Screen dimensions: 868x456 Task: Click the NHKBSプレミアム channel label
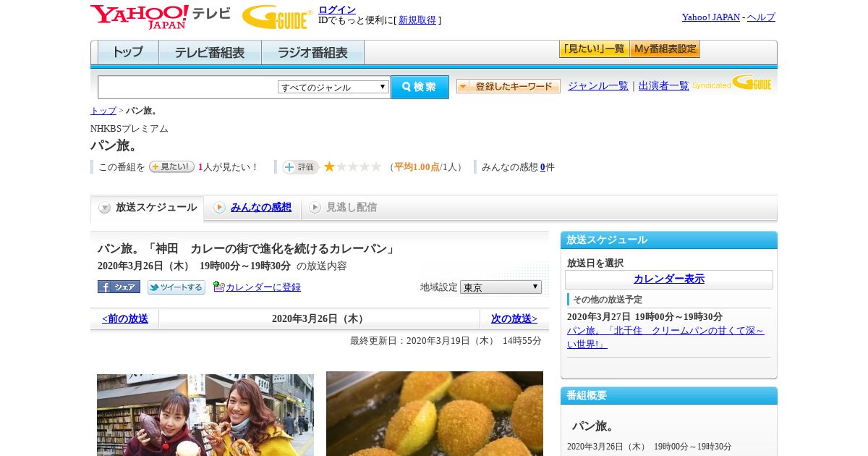pyautogui.click(x=129, y=128)
